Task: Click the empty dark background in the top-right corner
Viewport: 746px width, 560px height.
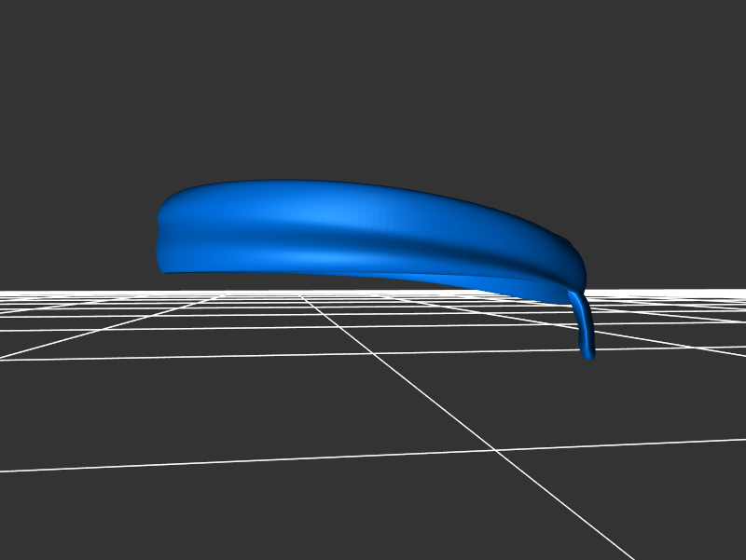Action: tap(709, 37)
